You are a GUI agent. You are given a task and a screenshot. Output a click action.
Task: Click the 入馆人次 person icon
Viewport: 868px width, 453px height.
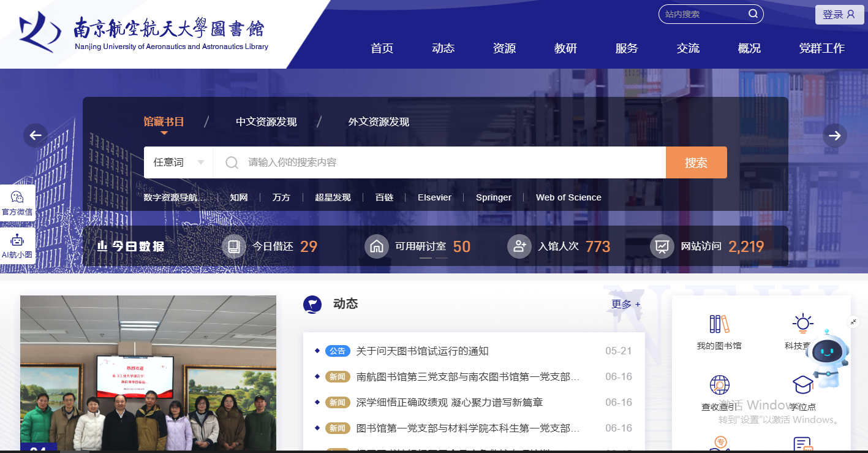tap(519, 246)
